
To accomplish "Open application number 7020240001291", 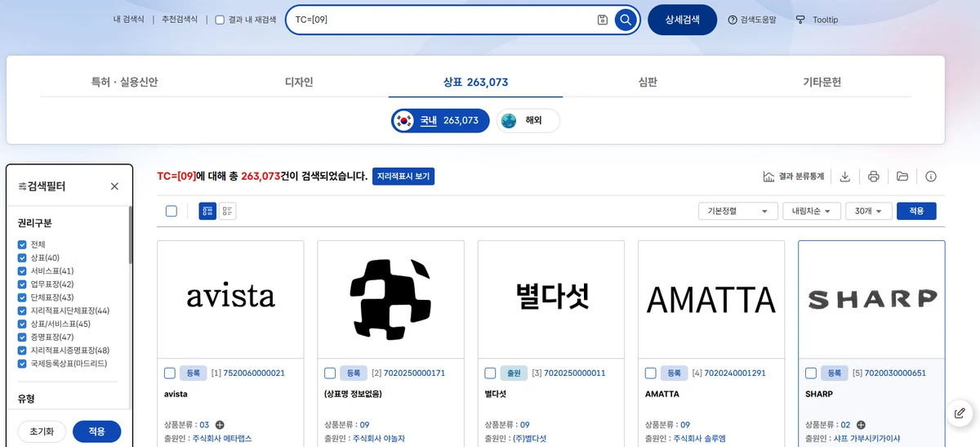I will pyautogui.click(x=735, y=373).
